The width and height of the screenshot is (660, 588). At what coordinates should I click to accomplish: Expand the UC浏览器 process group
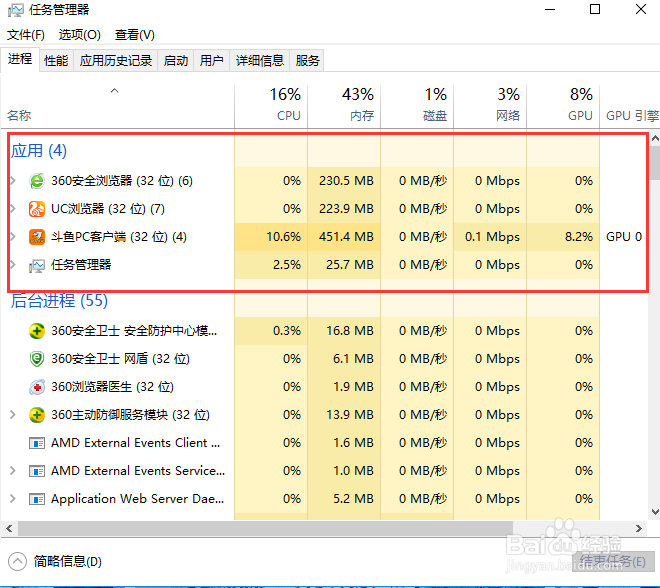pyautogui.click(x=13, y=209)
